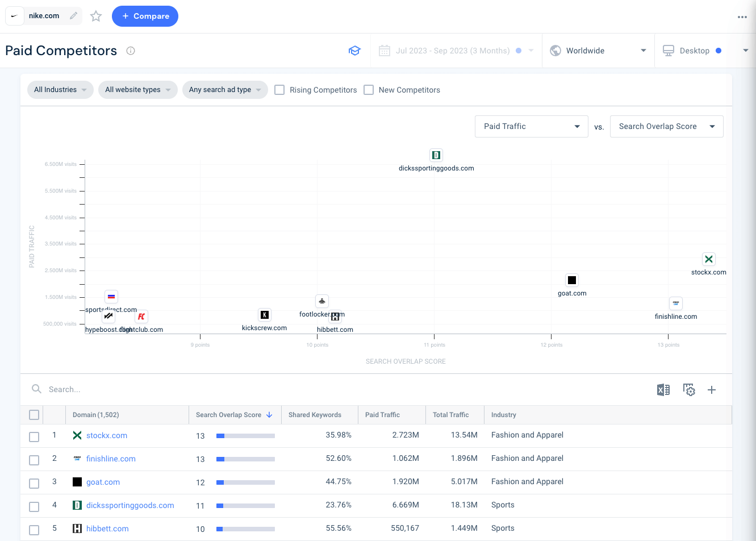Click the plus icon next to table settings
The width and height of the screenshot is (756, 541).
click(x=712, y=390)
